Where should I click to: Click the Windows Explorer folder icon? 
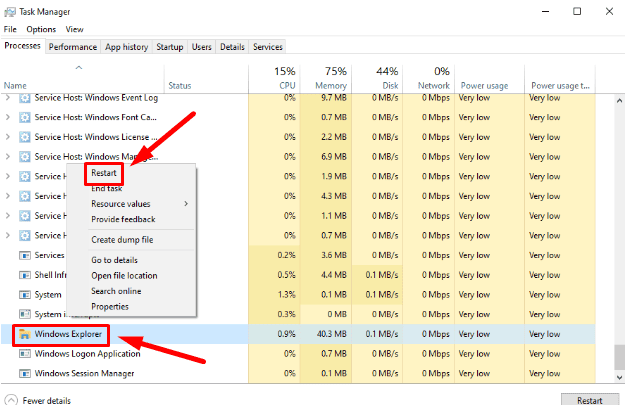25,334
